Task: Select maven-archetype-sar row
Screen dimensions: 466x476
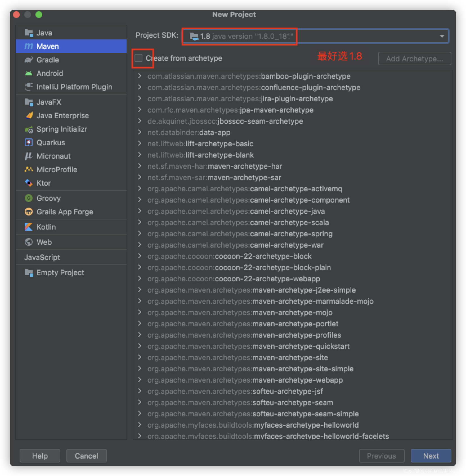Action: [293, 178]
